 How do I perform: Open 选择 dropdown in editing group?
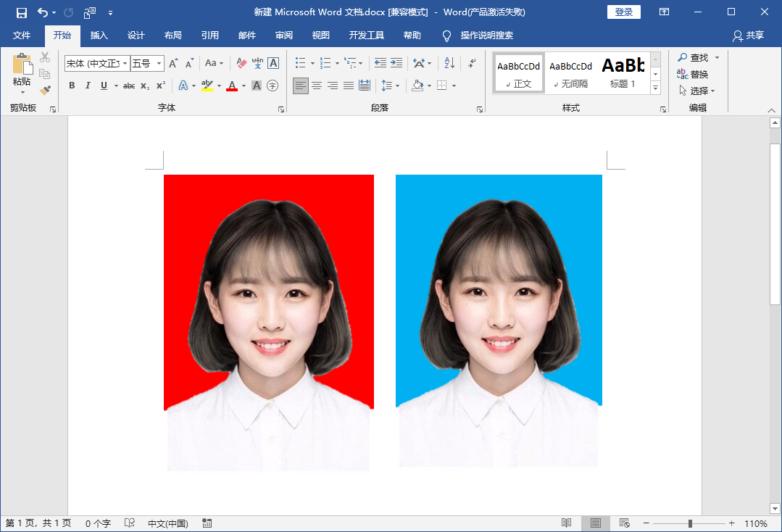click(697, 91)
